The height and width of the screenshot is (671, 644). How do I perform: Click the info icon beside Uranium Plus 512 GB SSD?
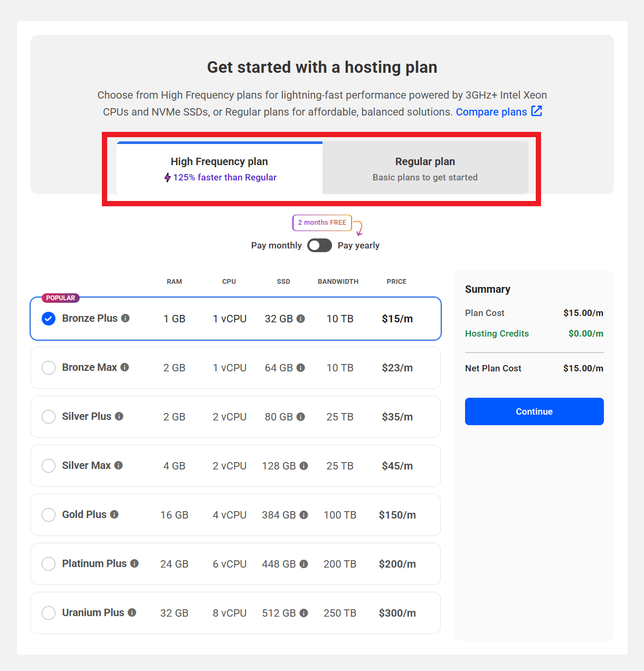tap(304, 613)
